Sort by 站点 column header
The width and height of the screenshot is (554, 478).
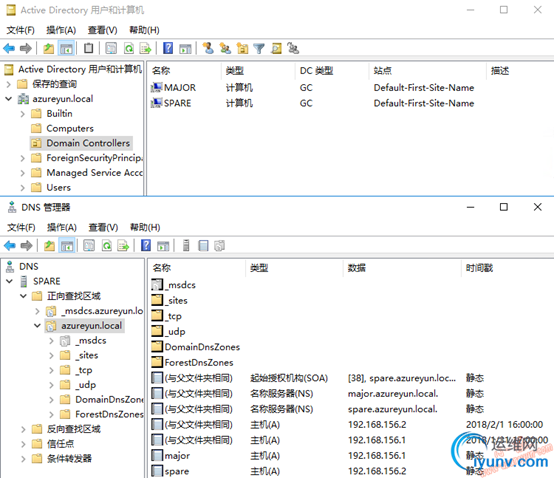tap(383, 71)
